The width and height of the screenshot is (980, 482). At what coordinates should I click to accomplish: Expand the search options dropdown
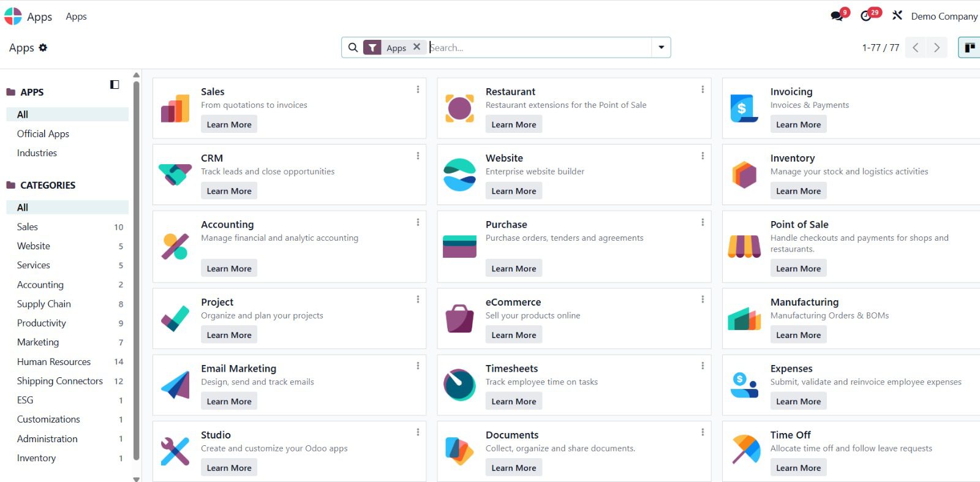[661, 48]
